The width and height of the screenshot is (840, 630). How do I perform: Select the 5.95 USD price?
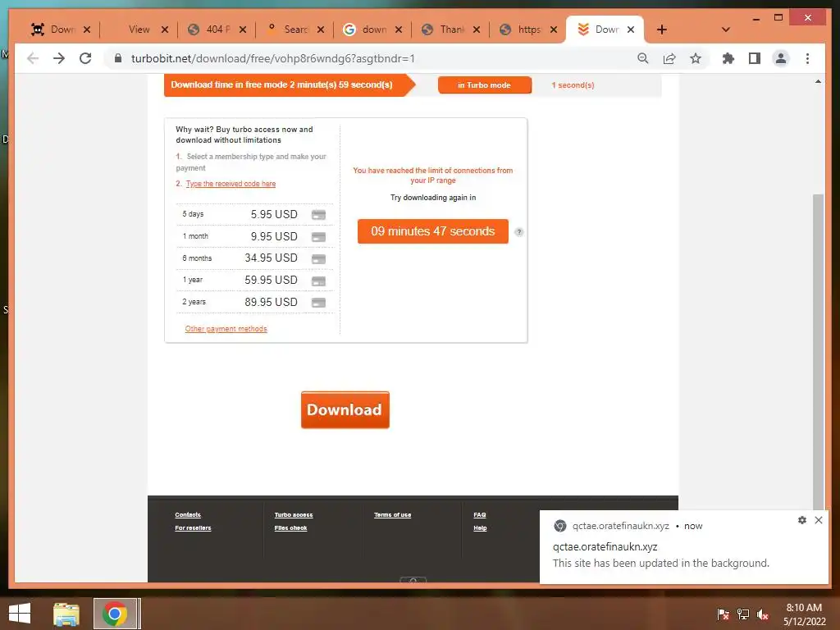pyautogui.click(x=274, y=214)
